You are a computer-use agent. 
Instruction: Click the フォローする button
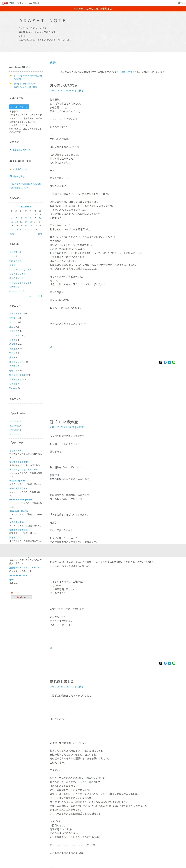(19, 107)
